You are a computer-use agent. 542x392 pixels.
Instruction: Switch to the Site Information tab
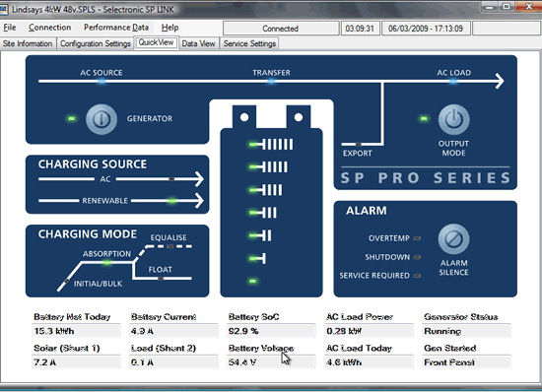tap(28, 43)
